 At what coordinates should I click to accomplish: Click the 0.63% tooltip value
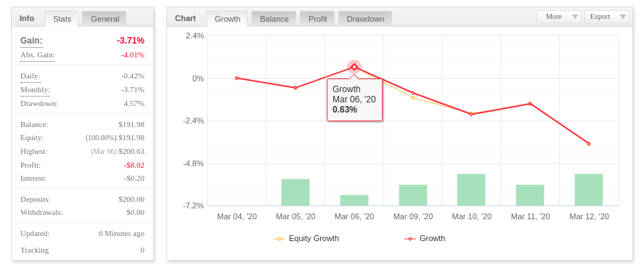click(x=345, y=110)
